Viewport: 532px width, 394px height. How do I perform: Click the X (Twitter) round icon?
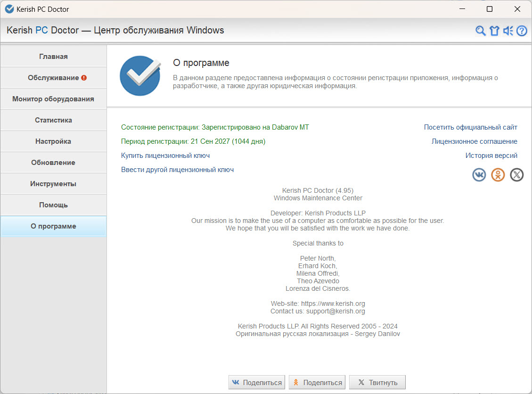(517, 175)
